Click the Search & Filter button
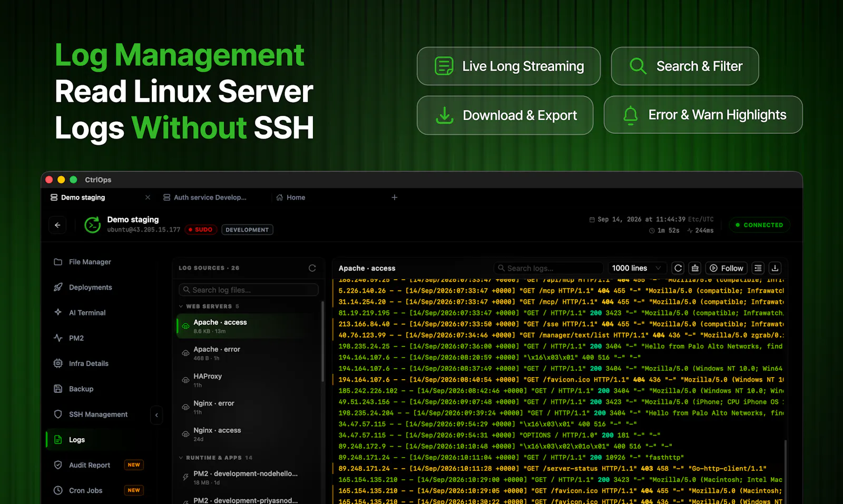 685,66
